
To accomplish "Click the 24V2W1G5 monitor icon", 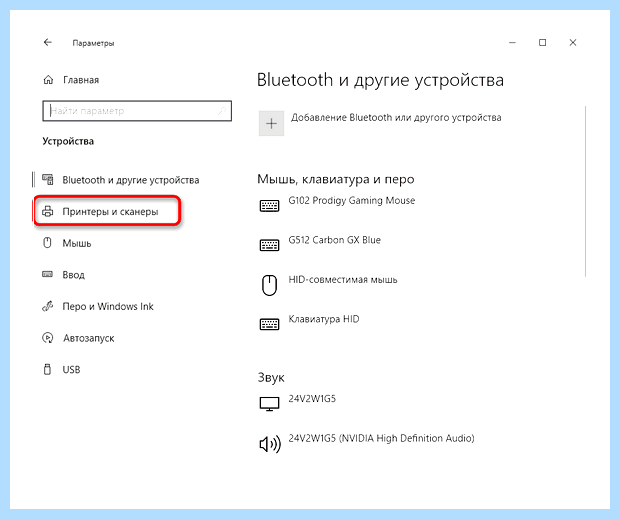I will click(269, 404).
